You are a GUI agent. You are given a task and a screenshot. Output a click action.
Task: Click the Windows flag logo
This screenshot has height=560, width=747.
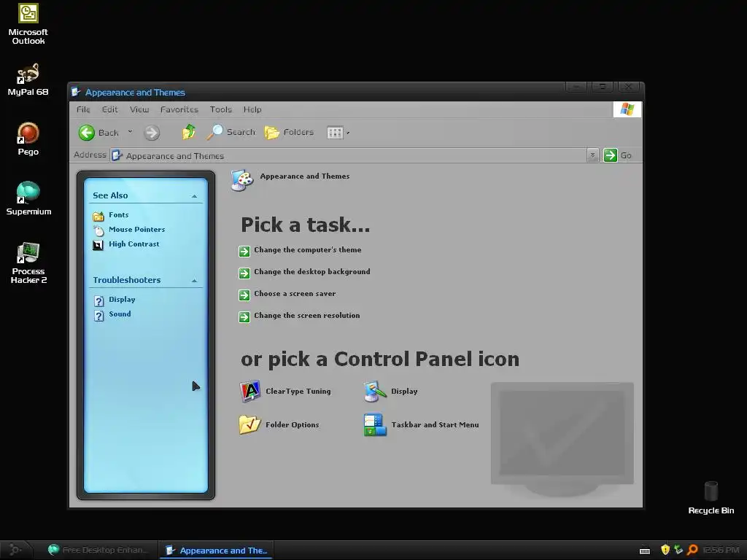[627, 109]
